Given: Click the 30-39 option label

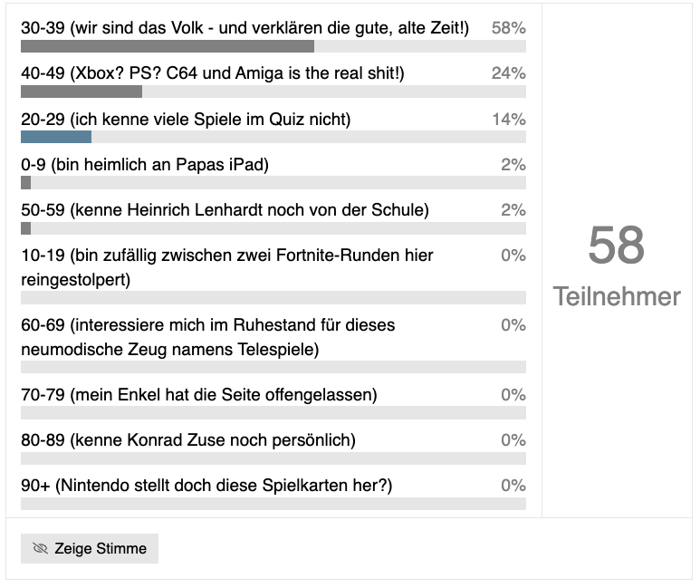Looking at the screenshot, I should pyautogui.click(x=245, y=29).
